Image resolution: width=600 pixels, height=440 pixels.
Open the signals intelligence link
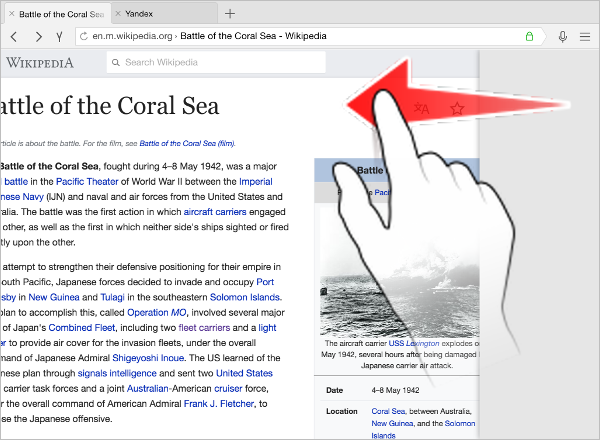(117, 373)
